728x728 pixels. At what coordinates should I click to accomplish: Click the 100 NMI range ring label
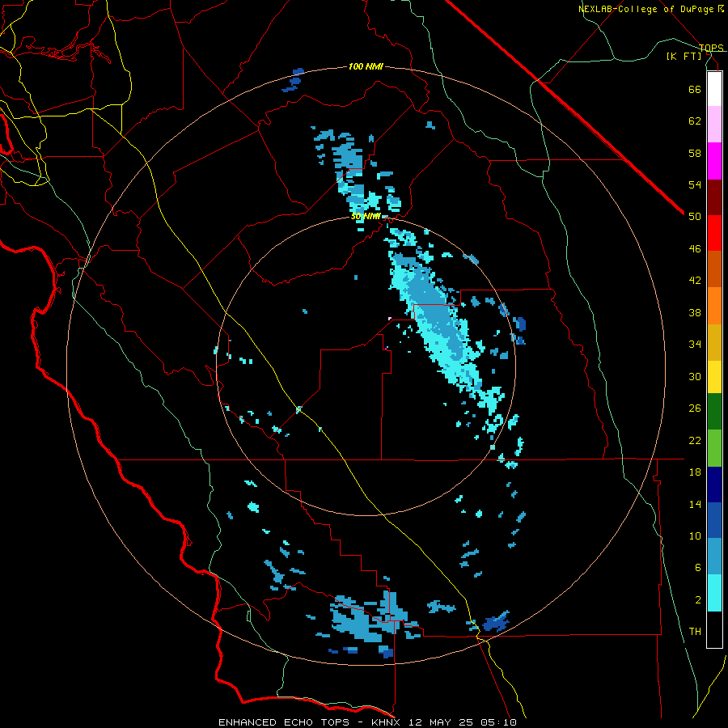[366, 66]
